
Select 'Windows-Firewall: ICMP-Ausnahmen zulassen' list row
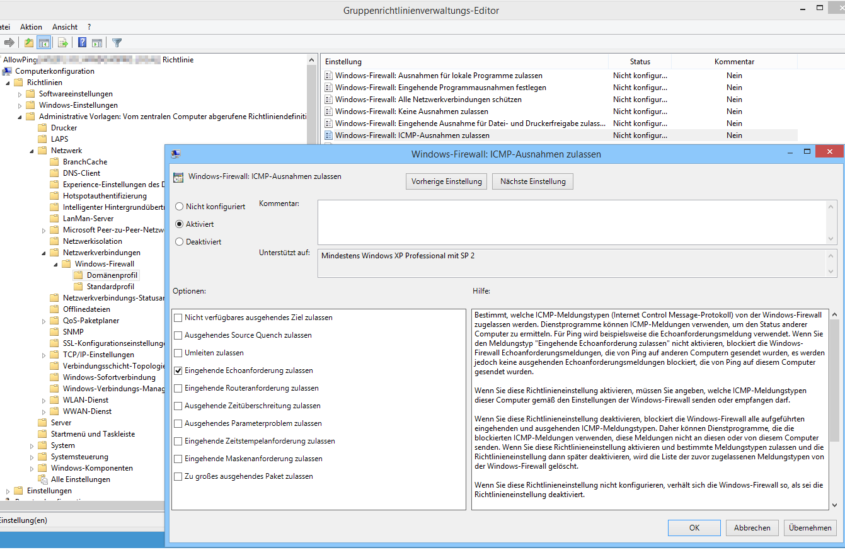(x=559, y=135)
